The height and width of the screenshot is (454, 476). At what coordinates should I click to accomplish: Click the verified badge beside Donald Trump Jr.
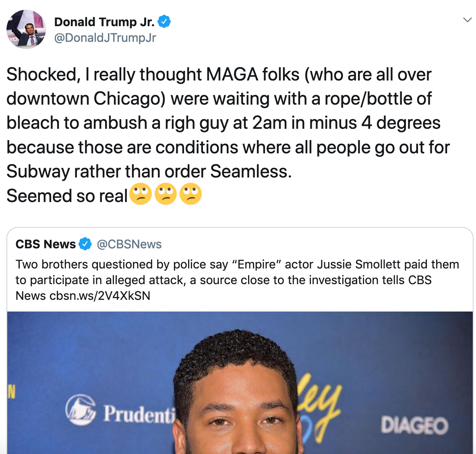click(164, 22)
